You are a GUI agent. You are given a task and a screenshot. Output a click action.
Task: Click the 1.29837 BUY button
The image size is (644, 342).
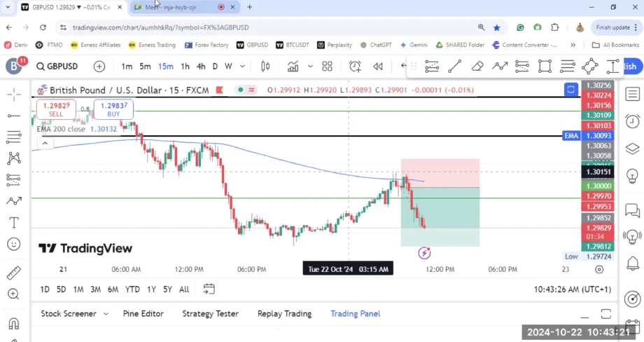[x=114, y=109]
